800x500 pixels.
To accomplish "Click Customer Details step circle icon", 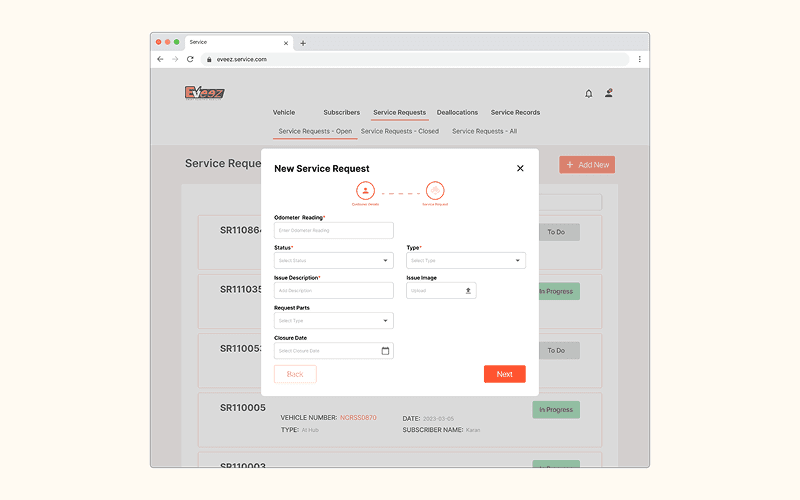I will [x=365, y=191].
